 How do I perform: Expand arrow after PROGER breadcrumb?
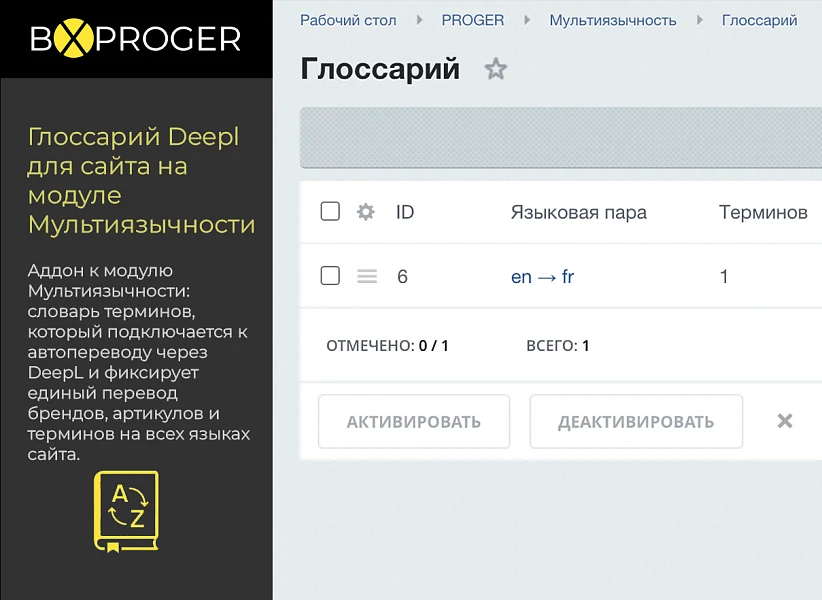[527, 20]
